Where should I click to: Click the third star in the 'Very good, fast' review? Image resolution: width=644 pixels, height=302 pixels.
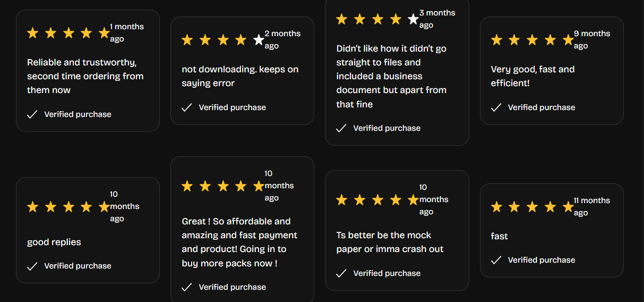click(533, 40)
